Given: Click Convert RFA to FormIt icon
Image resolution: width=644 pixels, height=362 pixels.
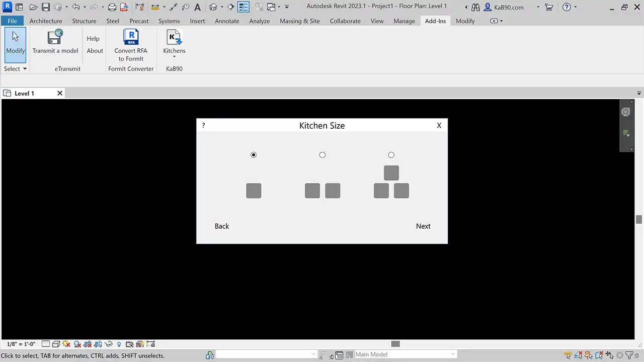Looking at the screenshot, I should coord(131,38).
